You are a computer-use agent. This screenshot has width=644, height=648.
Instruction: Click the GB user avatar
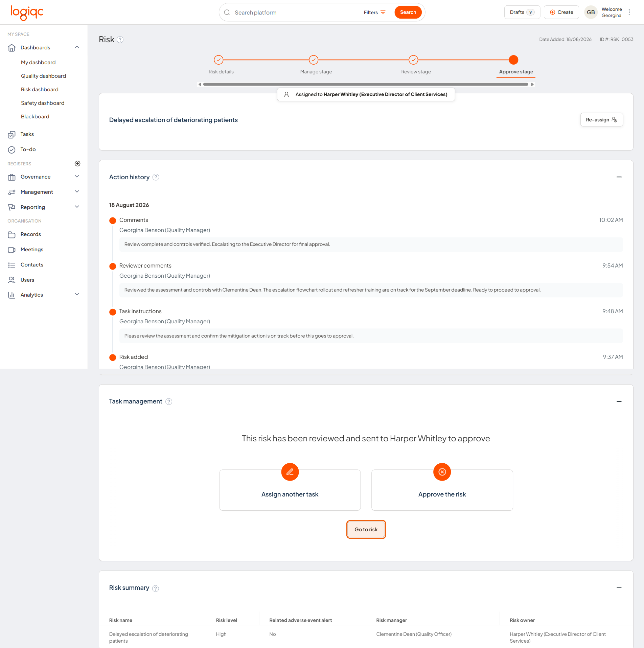tap(591, 12)
